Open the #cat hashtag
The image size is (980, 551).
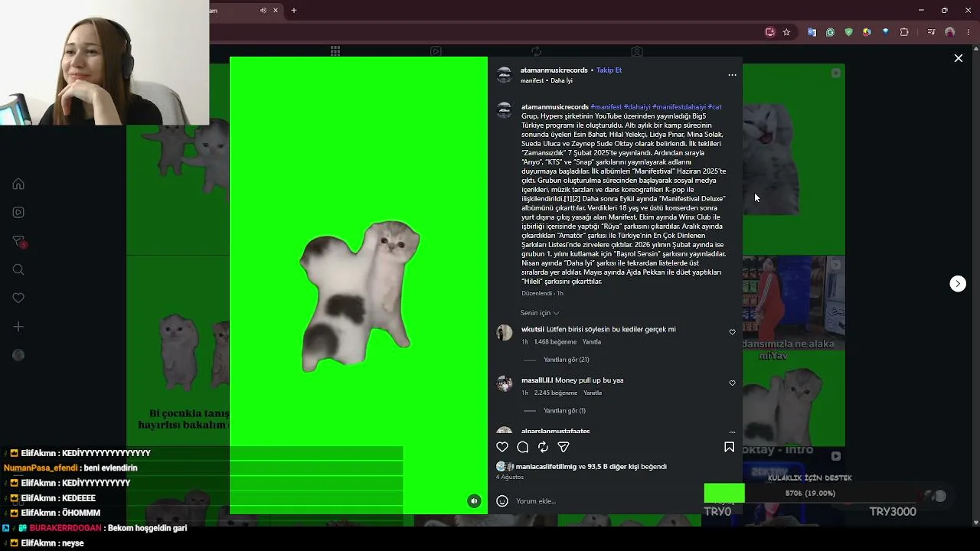tap(715, 107)
